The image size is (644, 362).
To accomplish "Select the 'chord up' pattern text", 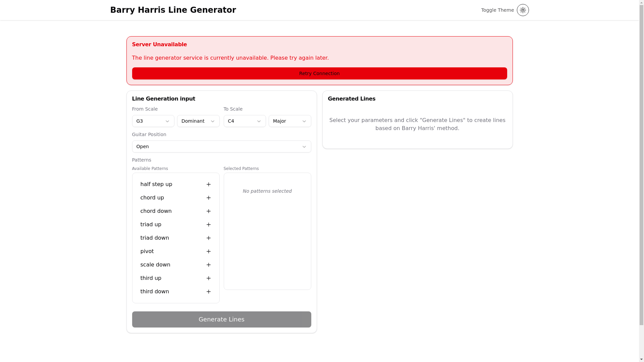I will click(152, 198).
